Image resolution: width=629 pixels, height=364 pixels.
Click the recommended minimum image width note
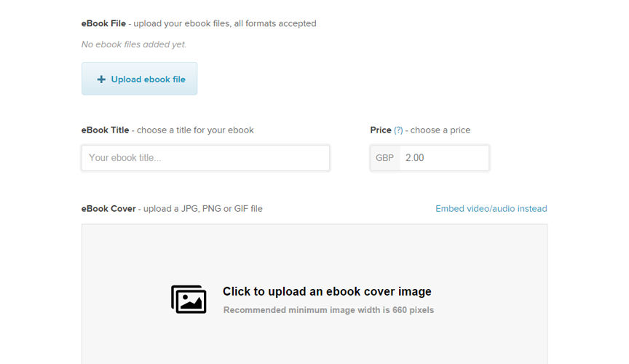(x=328, y=310)
